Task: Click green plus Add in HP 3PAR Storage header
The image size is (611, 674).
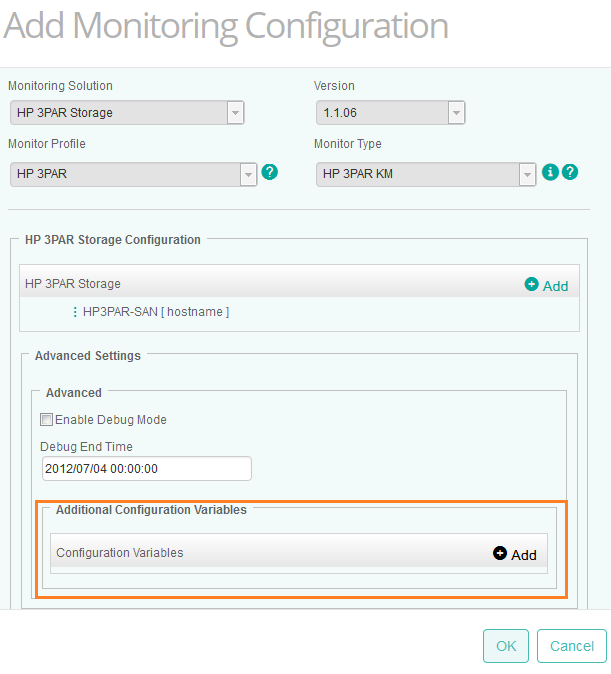Action: click(x=547, y=285)
